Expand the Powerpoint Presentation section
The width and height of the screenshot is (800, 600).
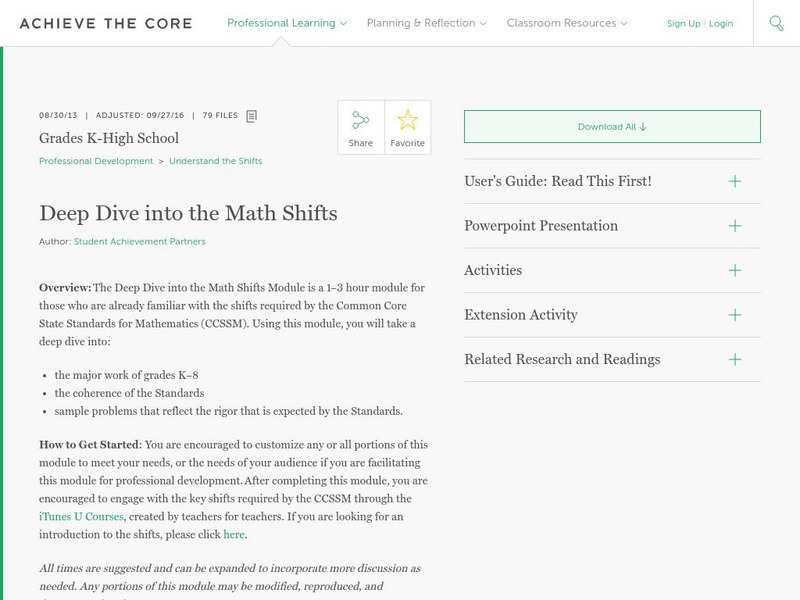(x=735, y=226)
